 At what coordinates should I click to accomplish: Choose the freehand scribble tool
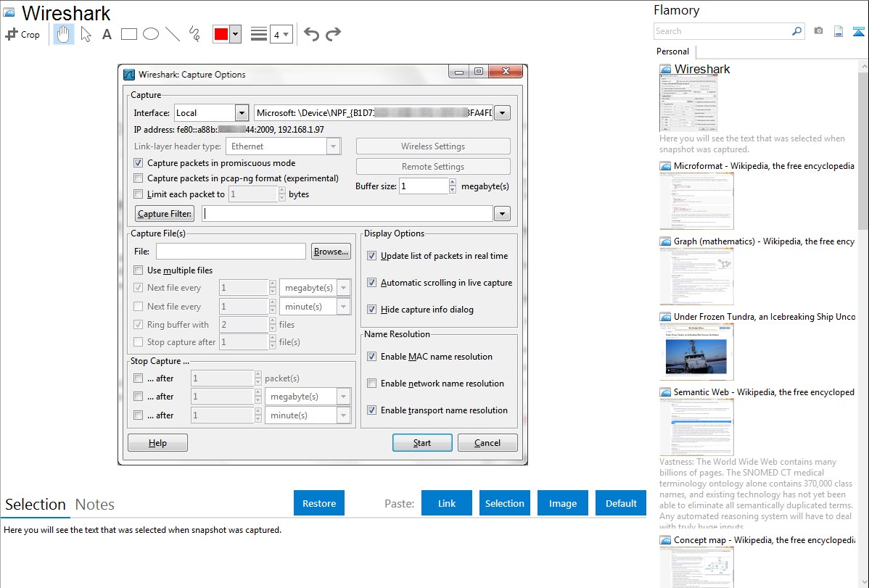[194, 34]
